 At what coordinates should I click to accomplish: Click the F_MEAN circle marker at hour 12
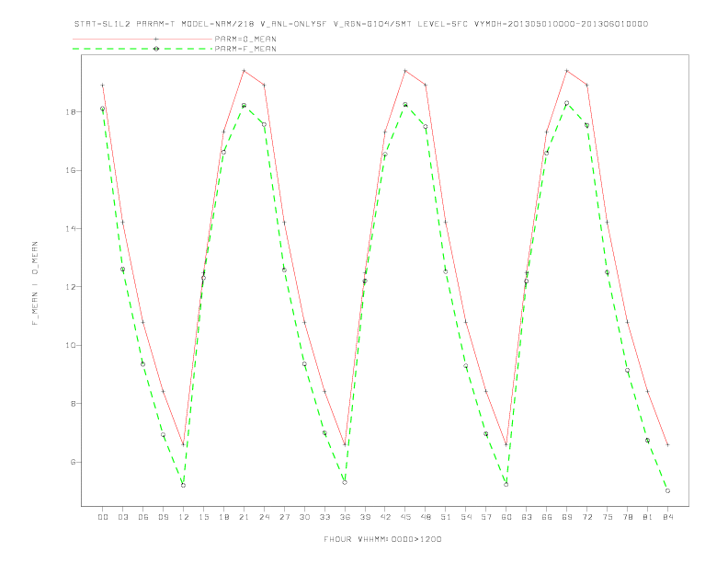(184, 486)
